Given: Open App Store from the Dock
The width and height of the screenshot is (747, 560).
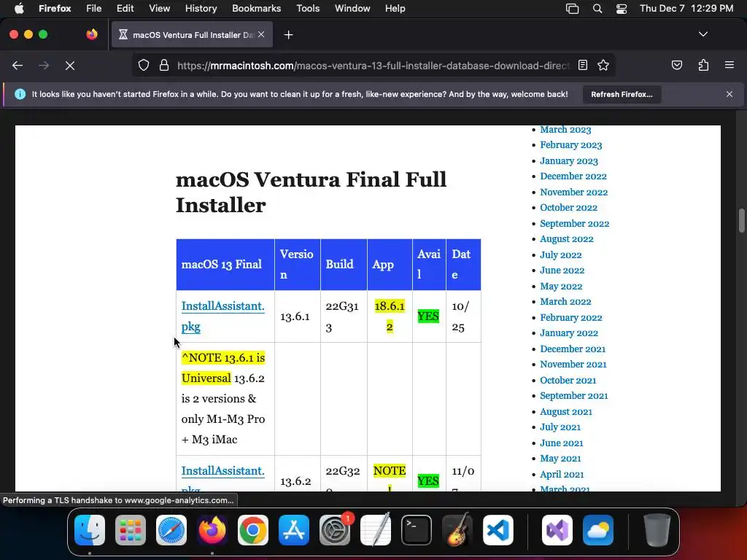Looking at the screenshot, I should (294, 530).
